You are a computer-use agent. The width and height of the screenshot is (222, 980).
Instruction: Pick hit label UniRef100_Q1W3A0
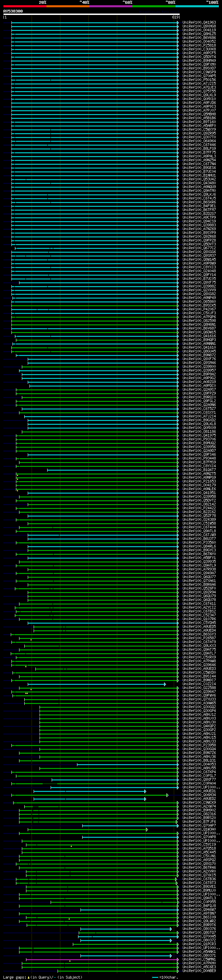[199, 829]
